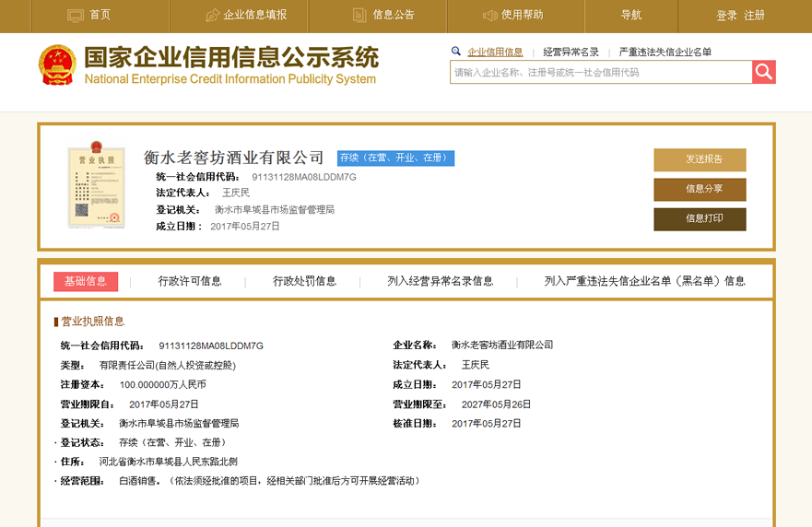Click the red search magnifier button
Screen dimensions: 812x527
(x=764, y=72)
